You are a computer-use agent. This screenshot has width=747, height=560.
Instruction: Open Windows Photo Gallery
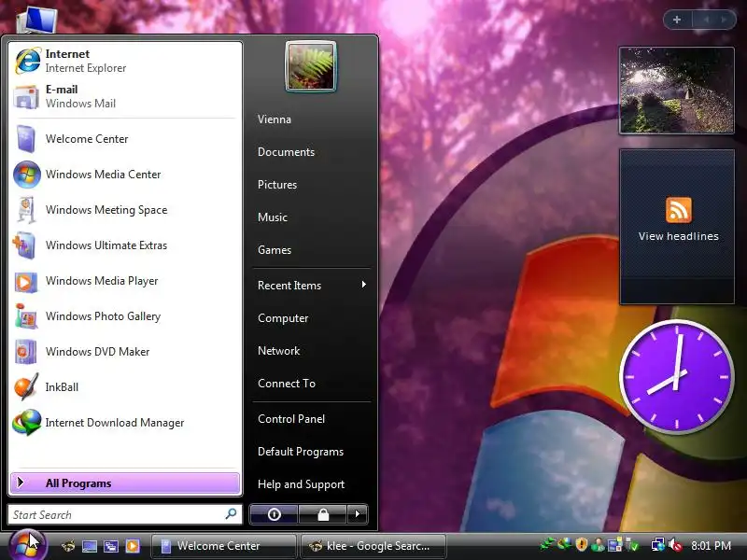(125, 316)
